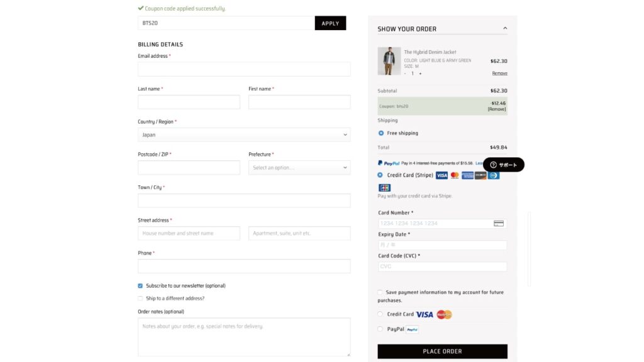
Task: Click the House number and street name field
Action: pyautogui.click(x=189, y=233)
